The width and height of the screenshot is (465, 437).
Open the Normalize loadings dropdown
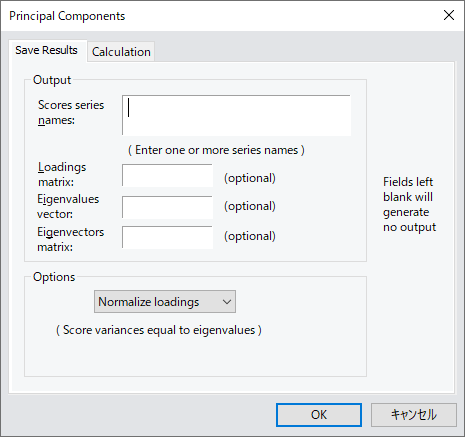(165, 302)
